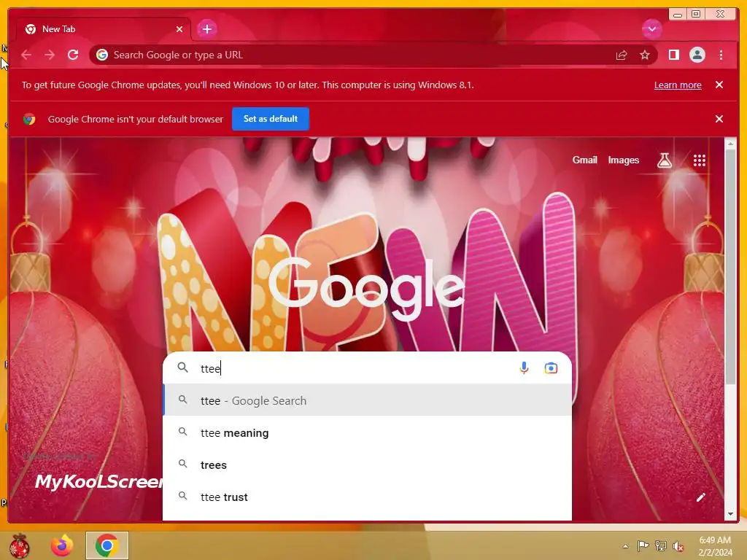The image size is (747, 560).
Task: Open the Images link
Action: pos(623,160)
